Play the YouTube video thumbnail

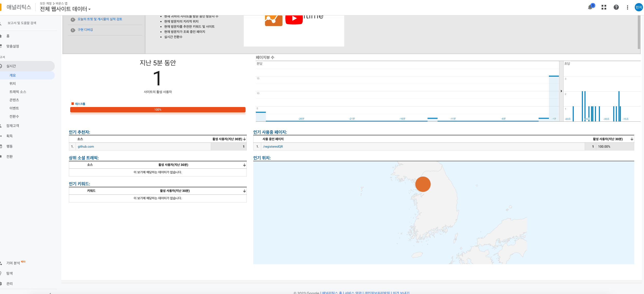coord(294,19)
